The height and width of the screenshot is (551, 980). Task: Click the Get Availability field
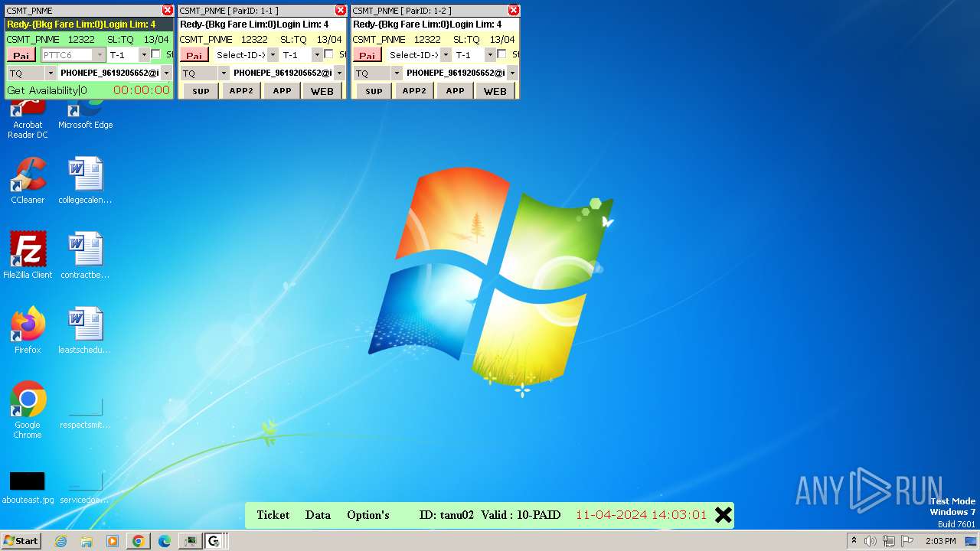47,90
